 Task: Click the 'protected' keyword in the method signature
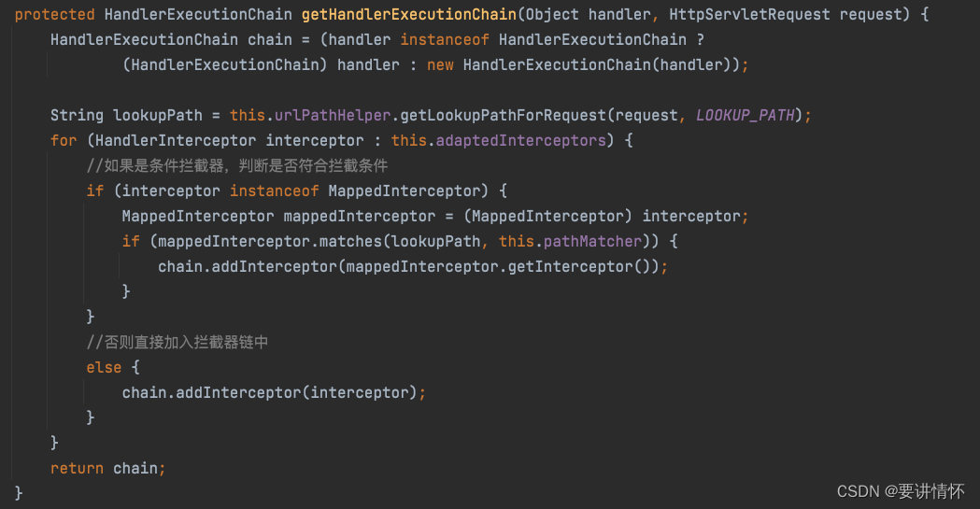pos(54,14)
